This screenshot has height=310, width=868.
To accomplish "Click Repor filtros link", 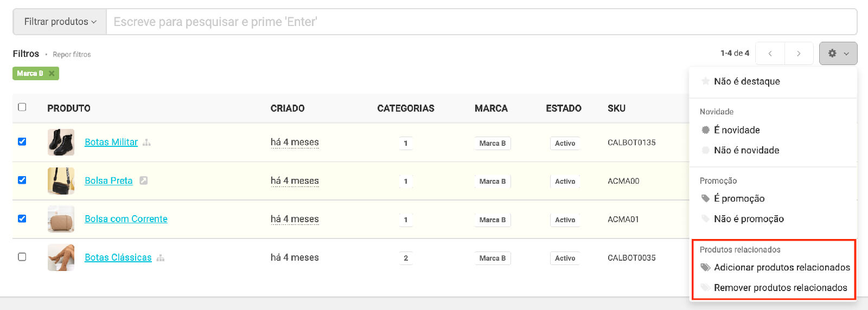I will coord(72,54).
